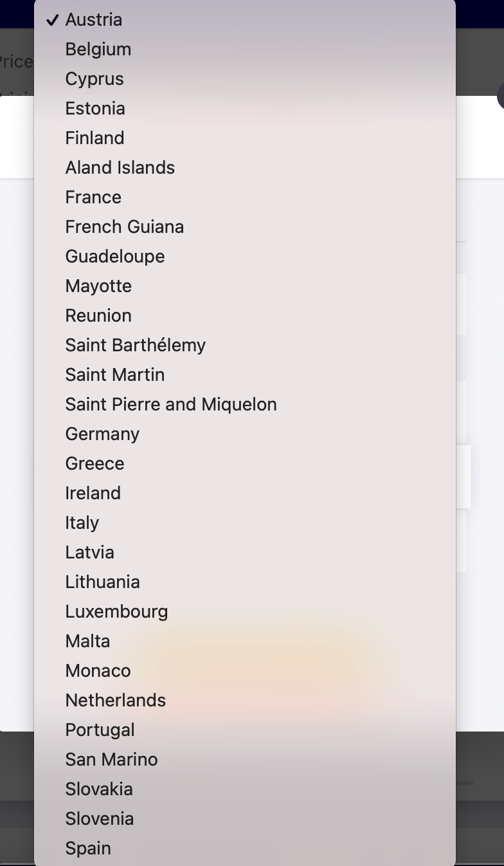Pick Cyprus from the country options
The height and width of the screenshot is (866, 504).
coord(94,79)
